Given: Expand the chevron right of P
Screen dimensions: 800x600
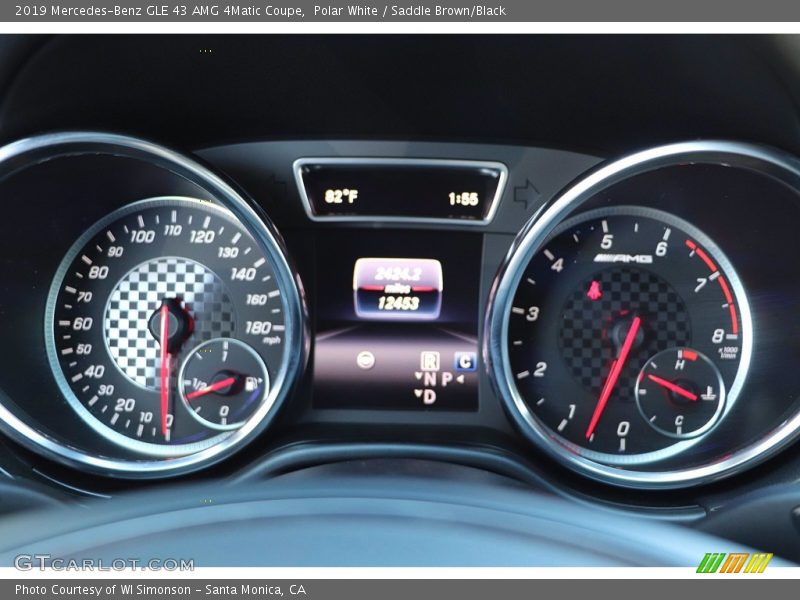Looking at the screenshot, I should pyautogui.click(x=461, y=378).
